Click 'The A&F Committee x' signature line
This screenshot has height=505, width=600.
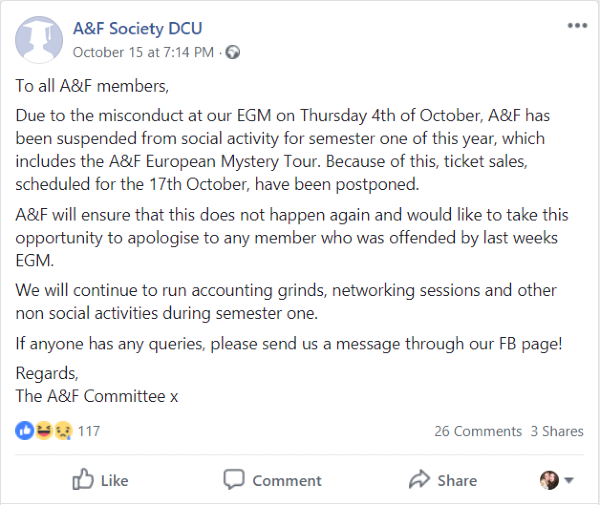point(97,395)
